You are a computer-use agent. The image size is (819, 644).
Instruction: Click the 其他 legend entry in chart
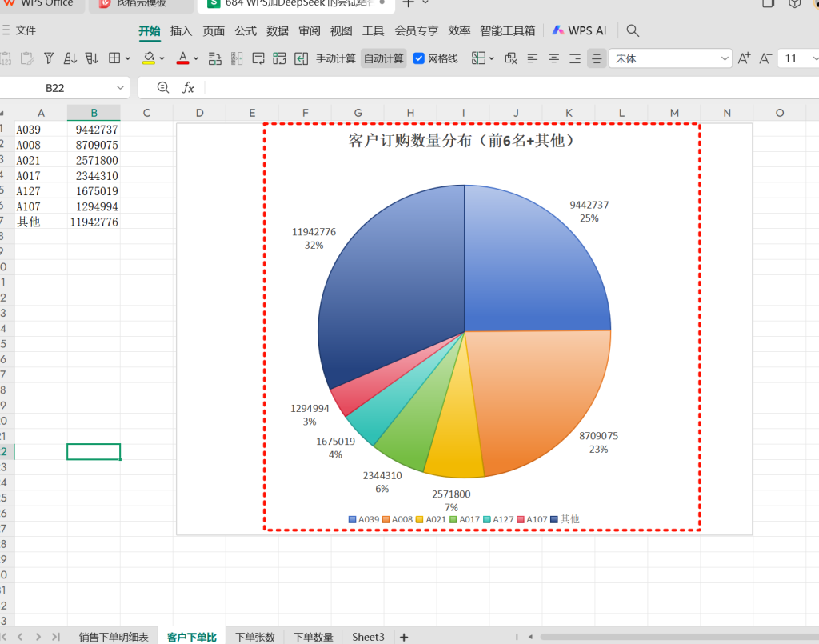[x=565, y=519]
